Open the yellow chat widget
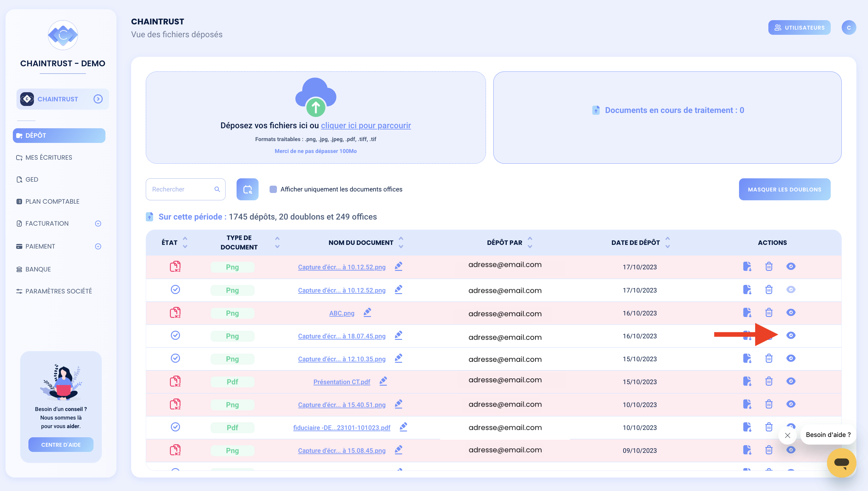Screen dimensions: 868x491 coord(841,463)
